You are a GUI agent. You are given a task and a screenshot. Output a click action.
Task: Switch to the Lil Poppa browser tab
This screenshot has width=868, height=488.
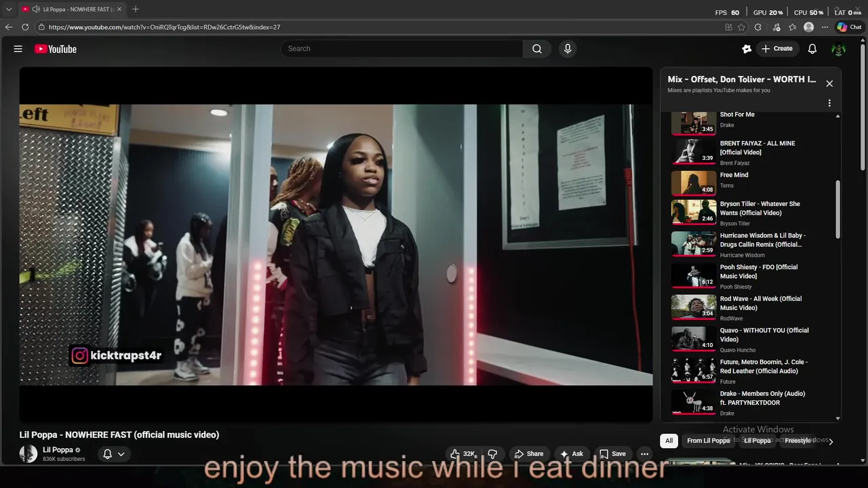point(73,9)
